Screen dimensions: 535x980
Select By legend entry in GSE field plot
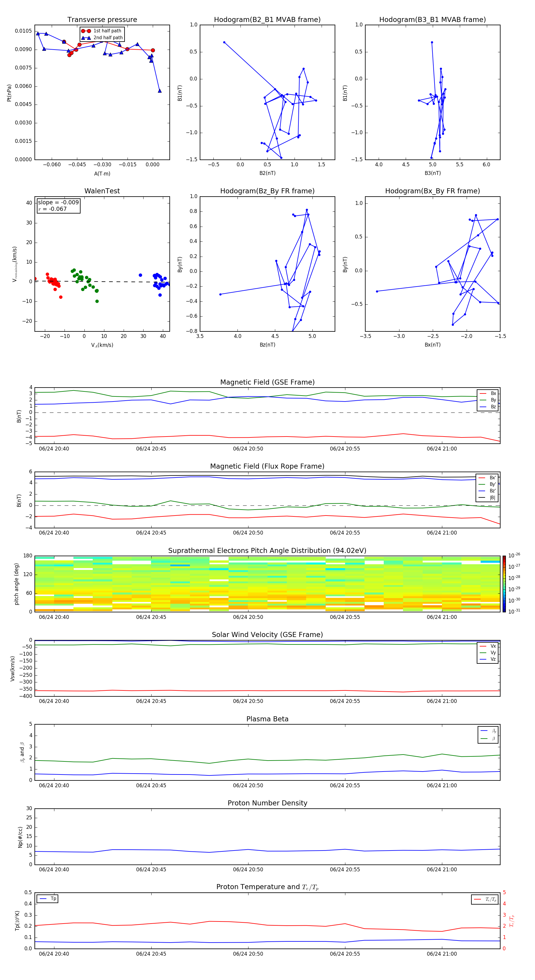tap(488, 400)
